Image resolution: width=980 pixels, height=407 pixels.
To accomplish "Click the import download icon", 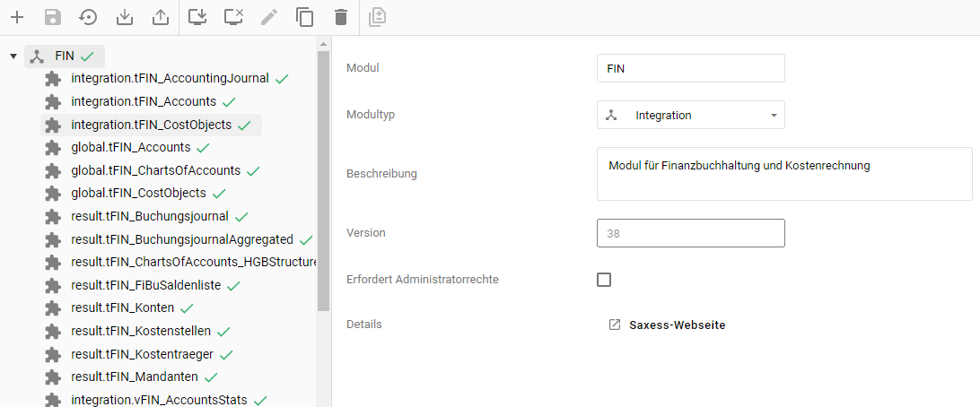I will (124, 17).
